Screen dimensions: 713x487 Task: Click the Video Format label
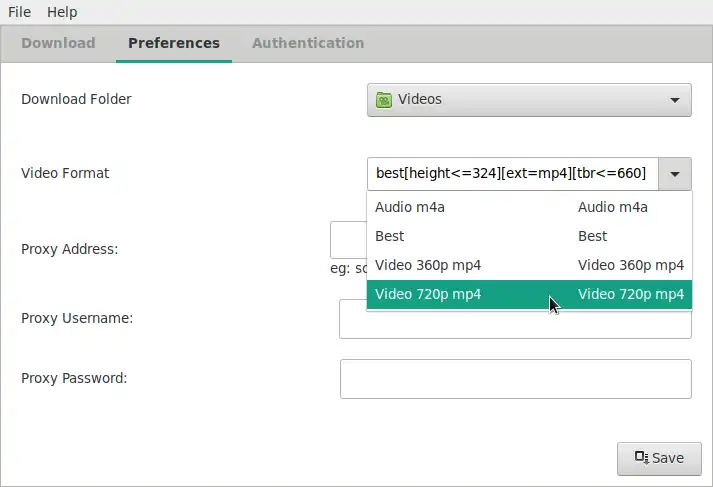65,173
